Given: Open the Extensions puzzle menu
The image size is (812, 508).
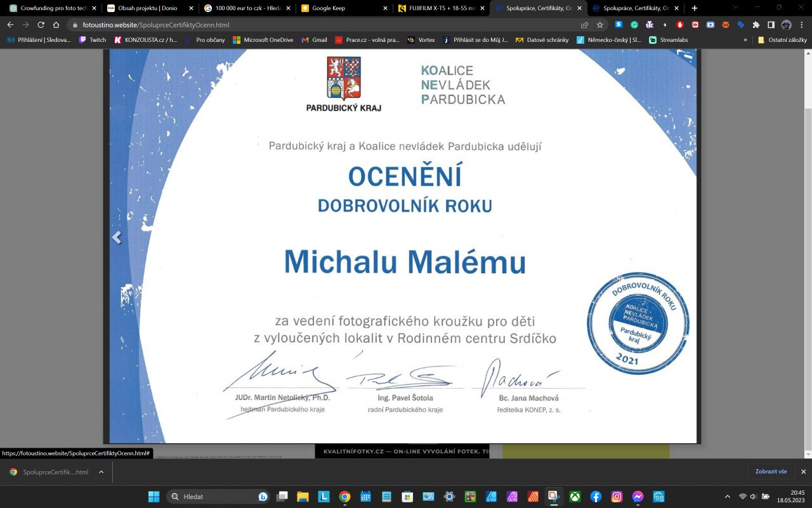Looking at the screenshot, I should tap(756, 25).
